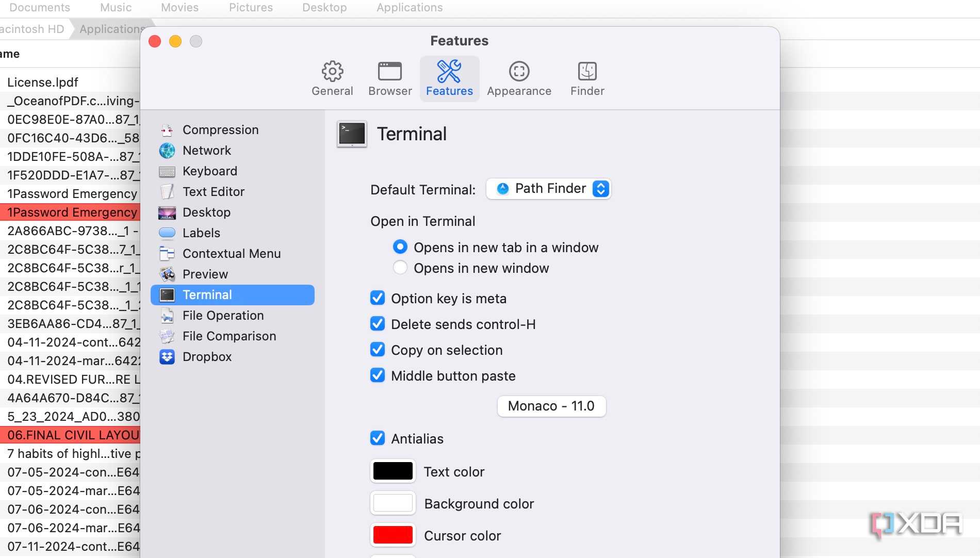Screen dimensions: 980x558
Task: Open the General preferences gear icon
Action: [x=332, y=72]
